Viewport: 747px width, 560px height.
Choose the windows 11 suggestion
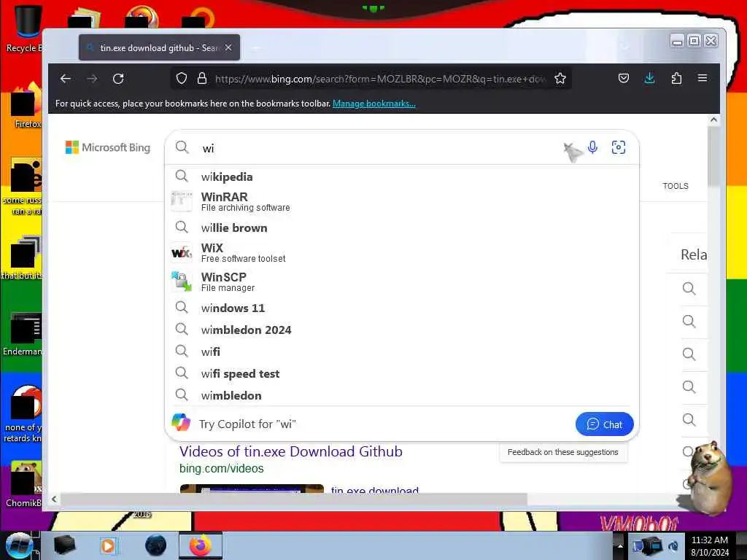[401, 308]
